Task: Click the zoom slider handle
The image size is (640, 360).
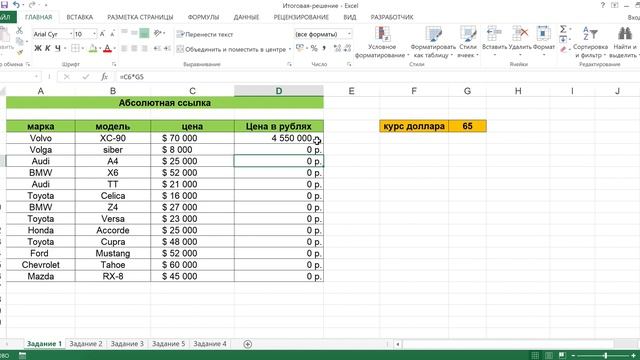Action: point(606,356)
